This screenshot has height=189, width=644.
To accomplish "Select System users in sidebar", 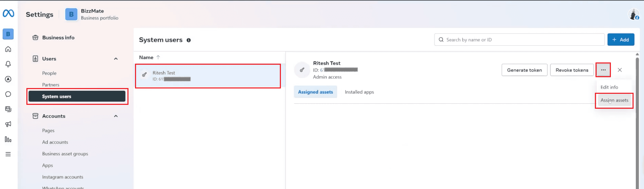I will point(77,96).
